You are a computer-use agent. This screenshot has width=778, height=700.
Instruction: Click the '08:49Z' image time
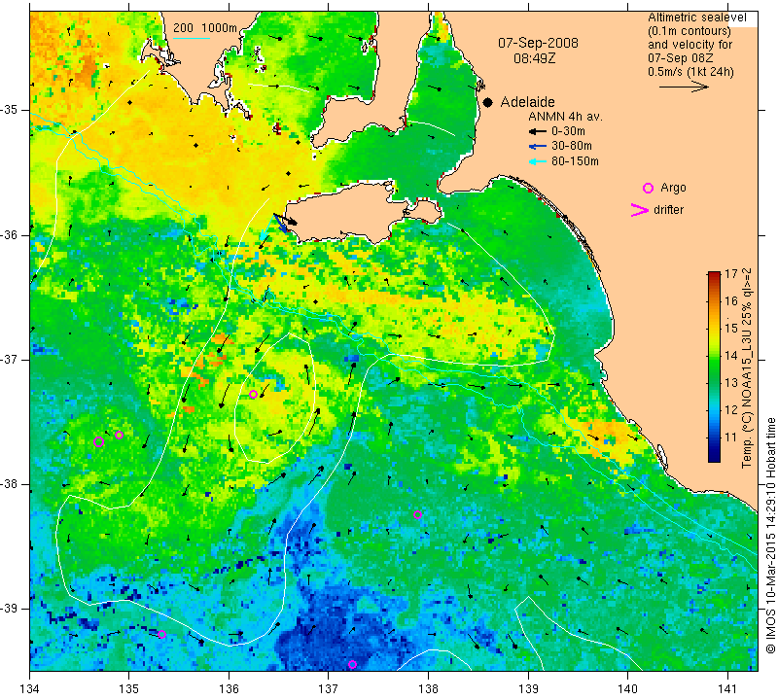click(x=534, y=58)
